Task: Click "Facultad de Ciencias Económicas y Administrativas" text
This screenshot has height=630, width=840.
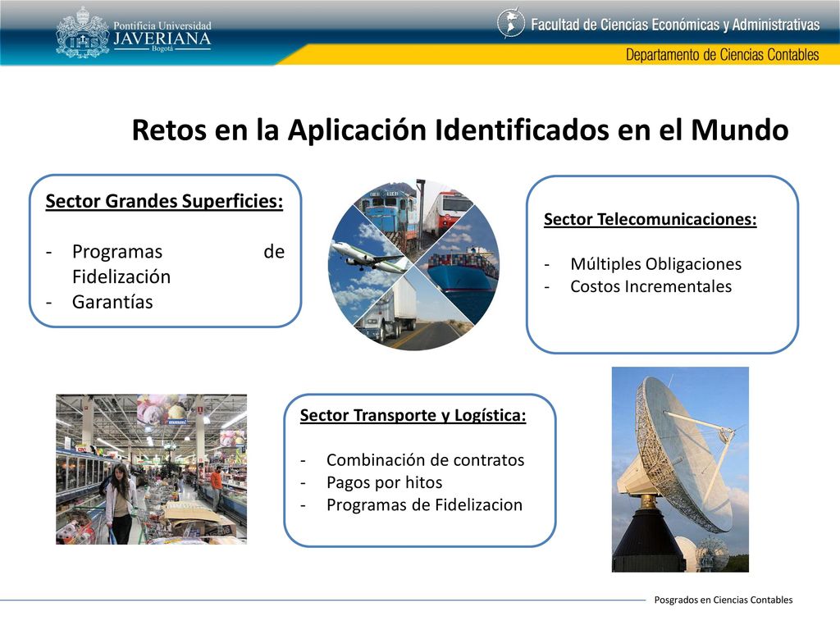Action: point(675,25)
